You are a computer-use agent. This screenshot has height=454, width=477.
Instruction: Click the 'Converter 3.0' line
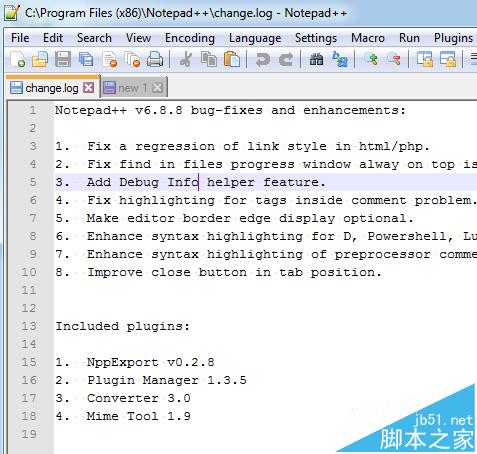pos(123,398)
